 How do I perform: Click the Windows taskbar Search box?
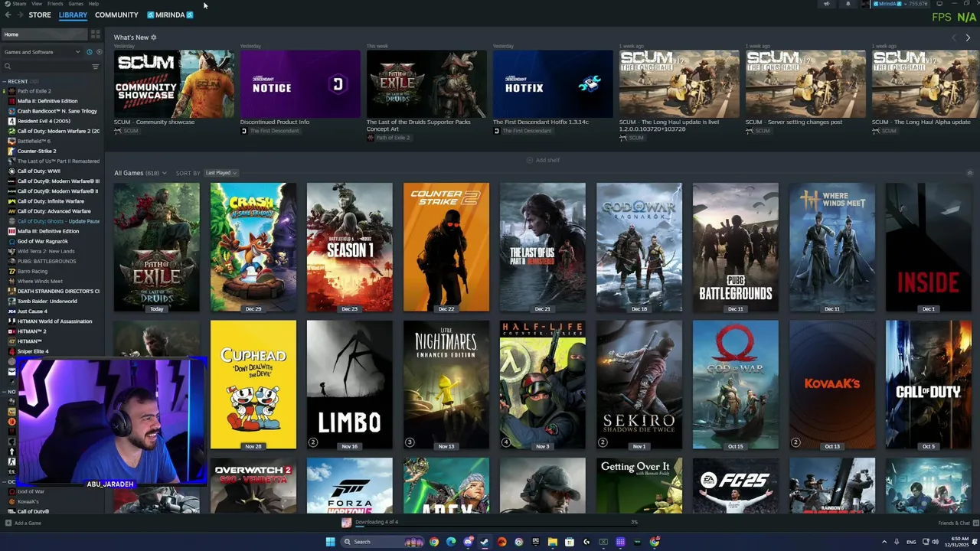pyautogui.click(x=383, y=542)
